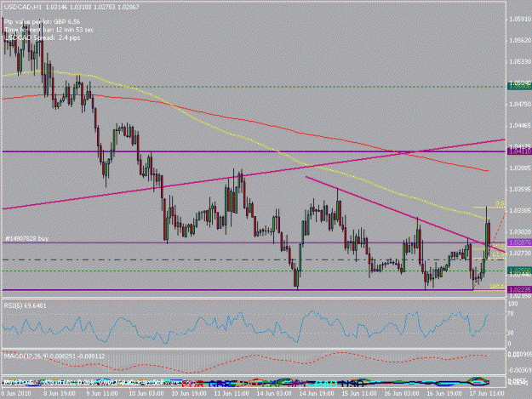Click the '9 Jun 11:00' time label
Screen dimensions: 532x399
(x=102, y=394)
